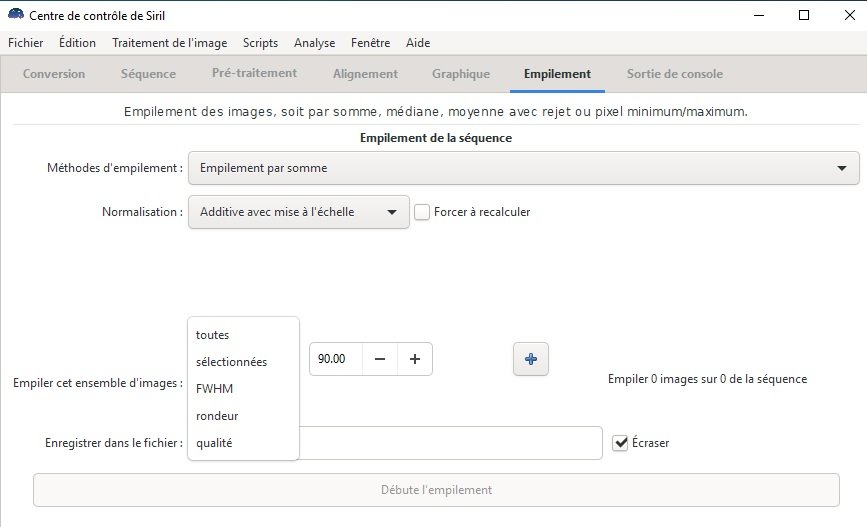Click the blue plus add-filter icon
This screenshot has height=527, width=867.
[531, 359]
